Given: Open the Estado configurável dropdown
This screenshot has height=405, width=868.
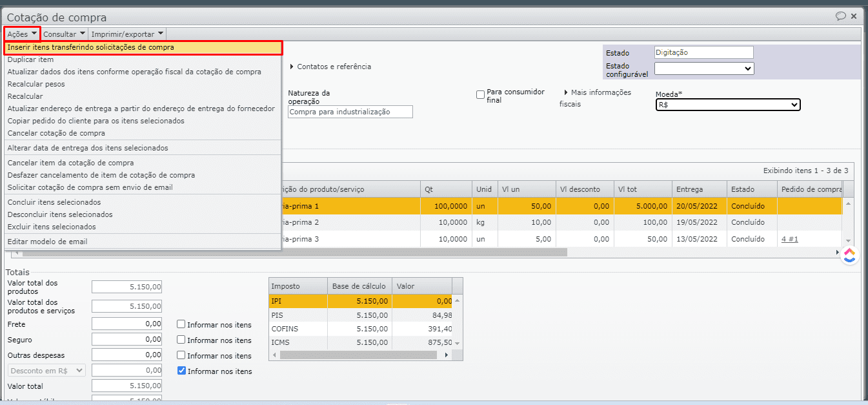Looking at the screenshot, I should tap(703, 68).
